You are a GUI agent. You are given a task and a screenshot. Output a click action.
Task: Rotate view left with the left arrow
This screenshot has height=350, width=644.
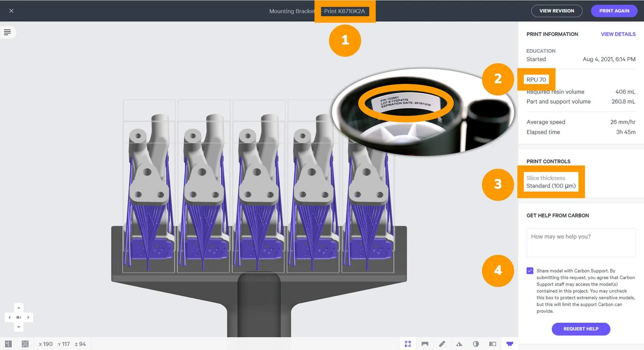pos(9,317)
